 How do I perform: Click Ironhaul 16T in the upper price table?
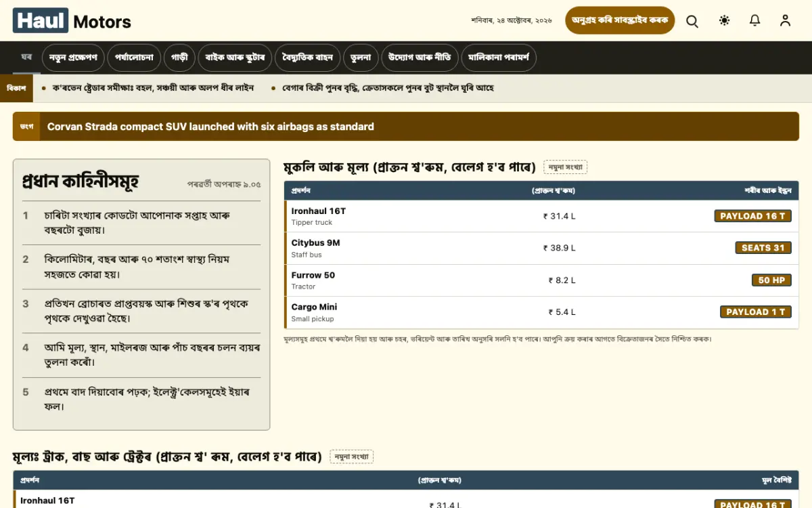pyautogui.click(x=319, y=211)
